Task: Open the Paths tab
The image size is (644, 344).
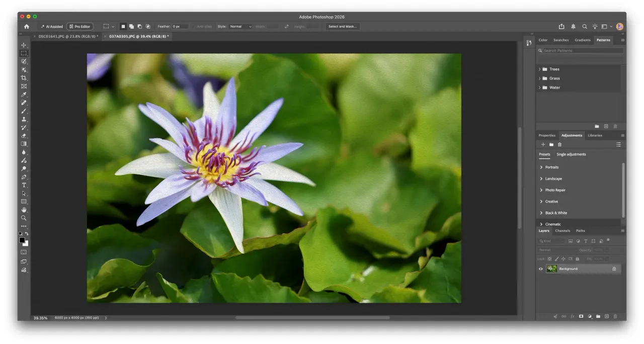Action: [x=581, y=231]
